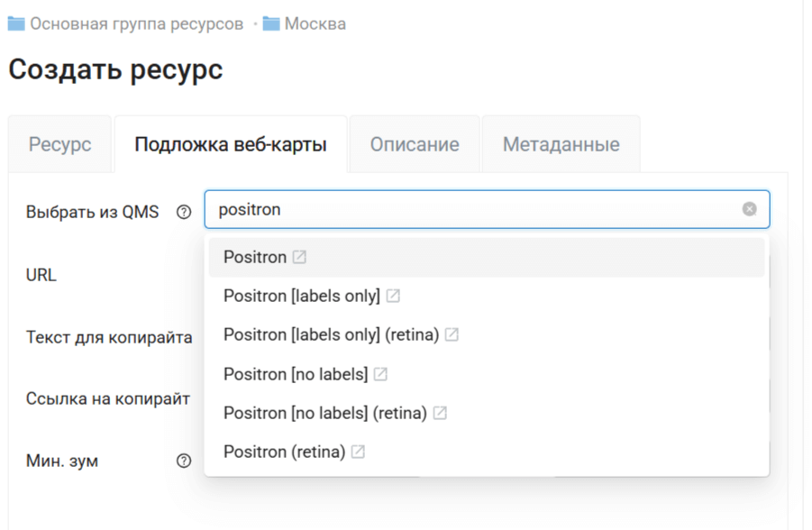
Task: Open external link for Positron [no labels]
Action: [381, 374]
